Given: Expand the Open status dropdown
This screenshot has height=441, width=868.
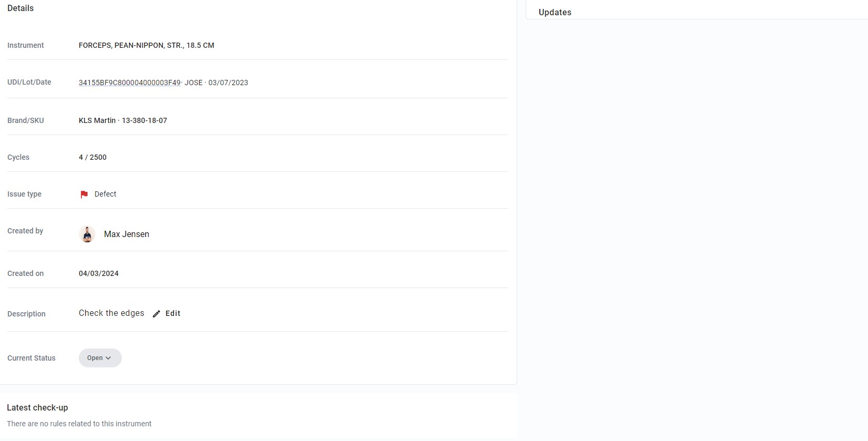Looking at the screenshot, I should pos(100,358).
